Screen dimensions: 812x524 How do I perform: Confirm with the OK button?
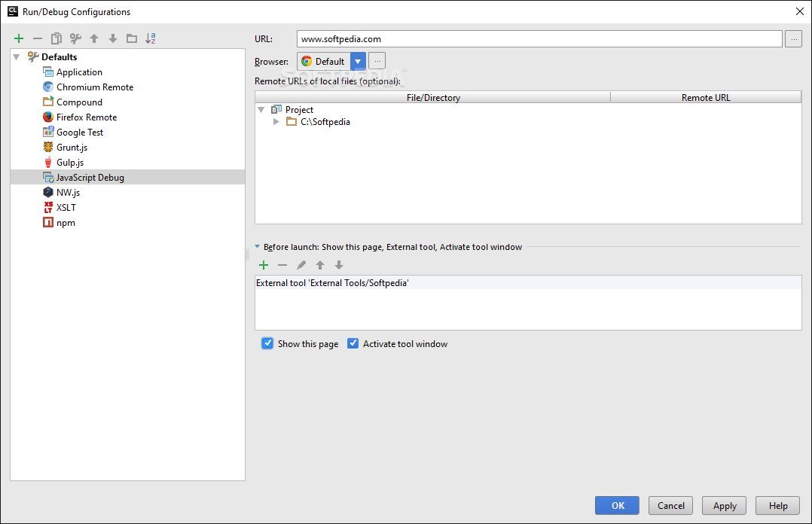[618, 505]
